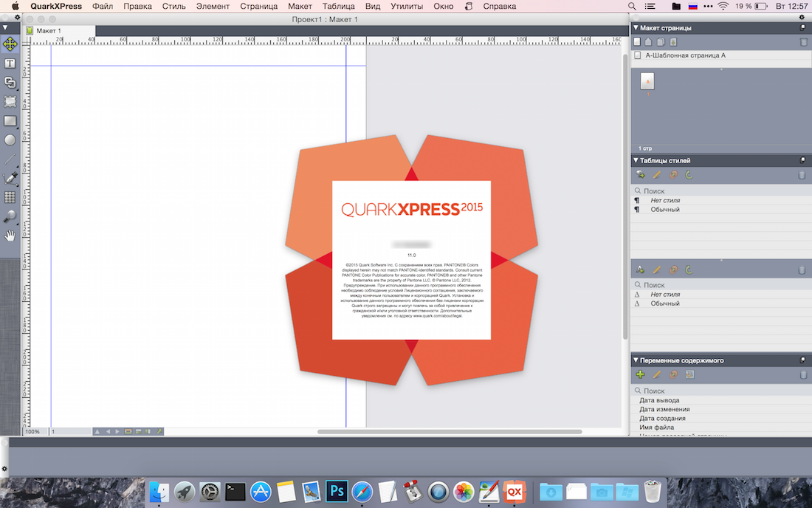
Task: Open Spotlight search in the menu bar
Action: point(632,6)
